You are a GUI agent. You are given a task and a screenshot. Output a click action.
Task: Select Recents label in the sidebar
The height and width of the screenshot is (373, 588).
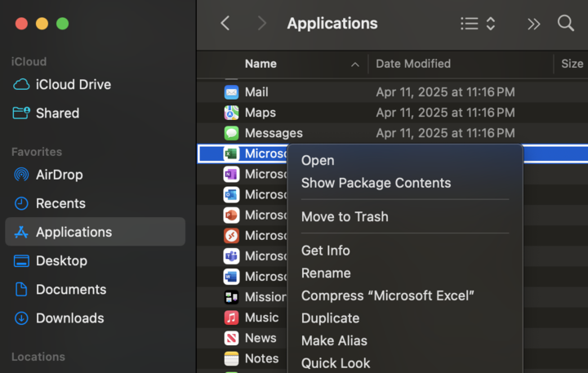click(60, 203)
